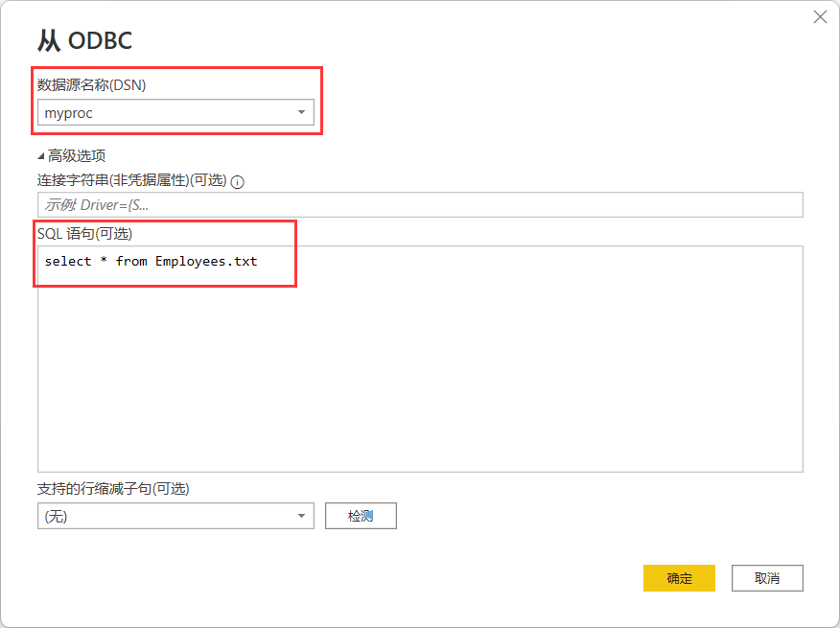
Task: Click the SQL 语句(可选) label
Action: point(84,233)
